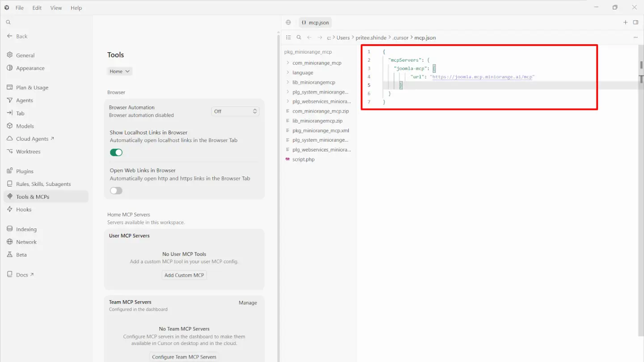This screenshot has height=362, width=644.
Task: Click Configure Team MCP Servers button
Action: point(184,357)
